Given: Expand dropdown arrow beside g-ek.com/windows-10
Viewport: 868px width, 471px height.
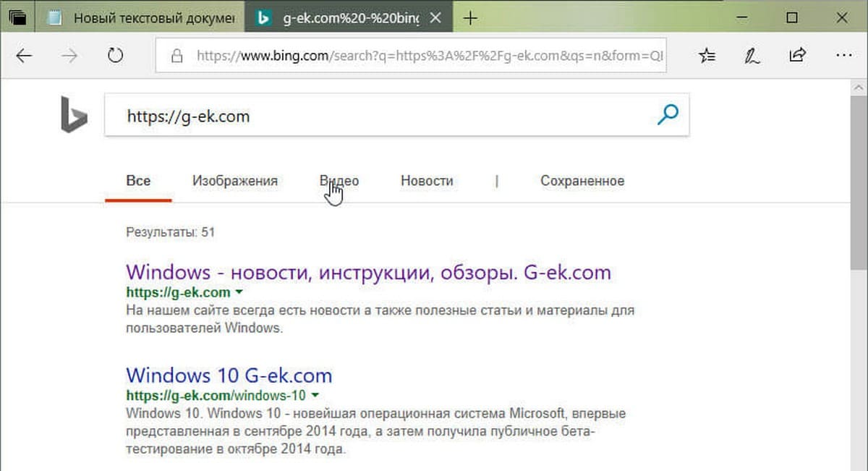Looking at the screenshot, I should point(315,396).
